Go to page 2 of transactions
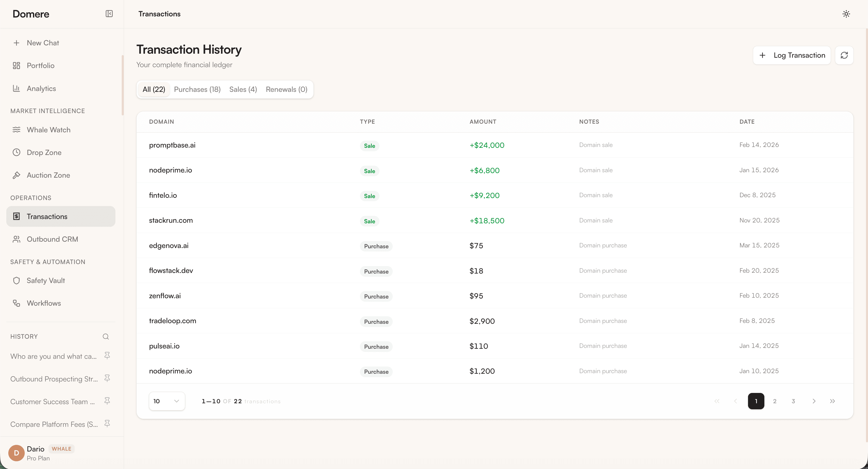Screen dimensions: 868x469 tap(775, 401)
